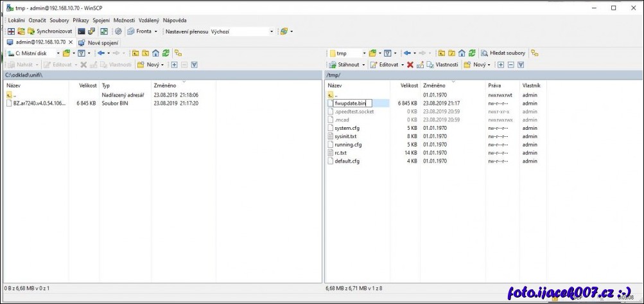Open the remote tmp directory dropdown
644x304 pixels.
coord(364,53)
